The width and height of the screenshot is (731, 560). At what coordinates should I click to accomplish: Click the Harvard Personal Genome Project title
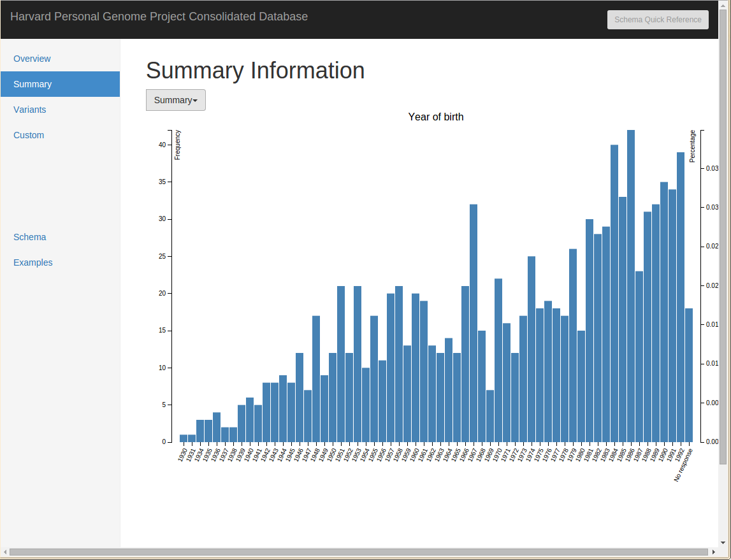tap(159, 17)
